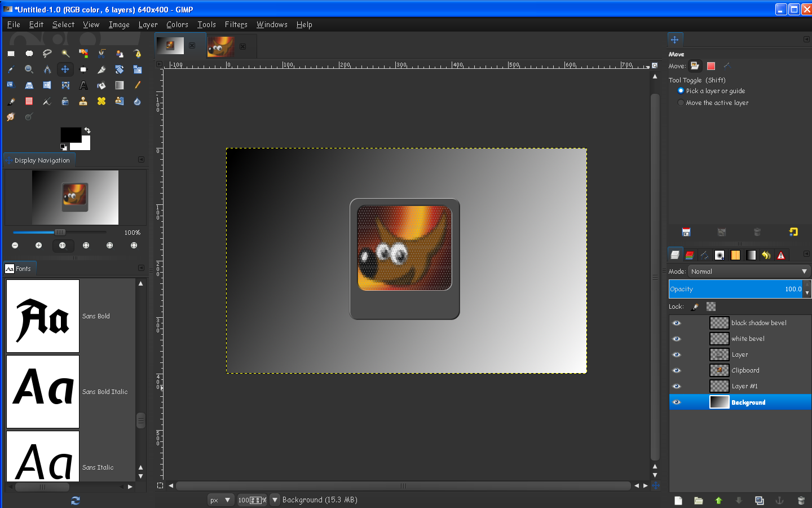The height and width of the screenshot is (508, 812).
Task: Select the Airbrush tool
Action: (47, 102)
